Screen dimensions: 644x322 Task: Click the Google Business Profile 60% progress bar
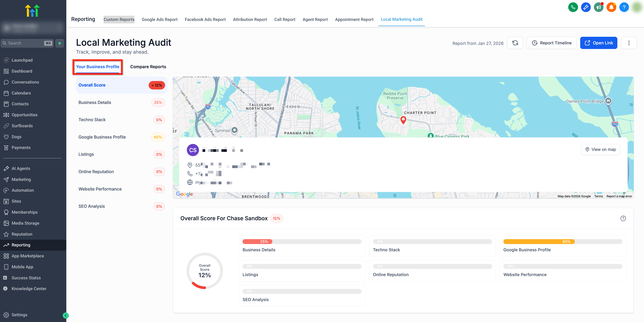[562, 241]
